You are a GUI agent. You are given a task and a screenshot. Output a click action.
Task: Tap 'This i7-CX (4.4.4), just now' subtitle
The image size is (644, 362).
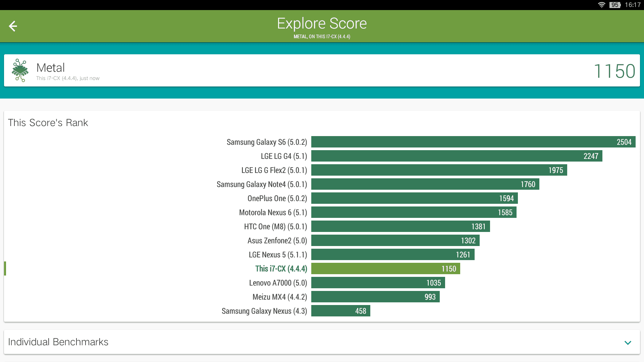(68, 78)
